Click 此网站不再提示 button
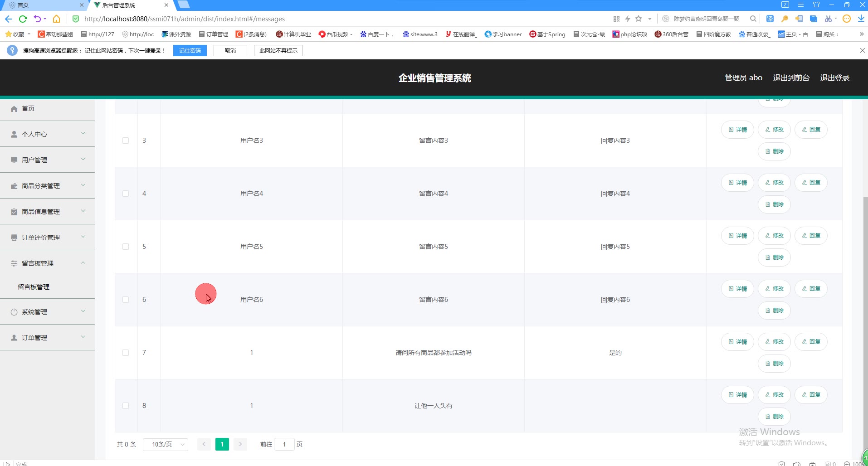868x466 pixels. point(278,51)
